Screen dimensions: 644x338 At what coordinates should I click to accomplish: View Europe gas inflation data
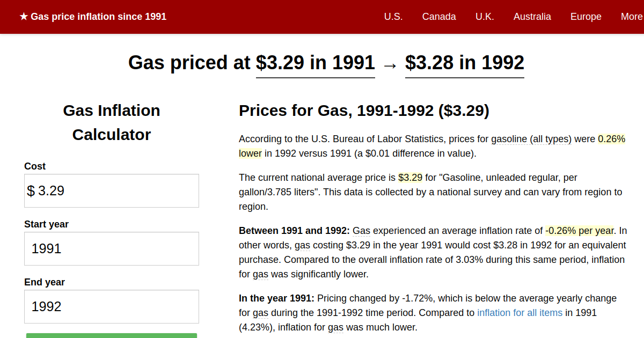[x=586, y=17]
